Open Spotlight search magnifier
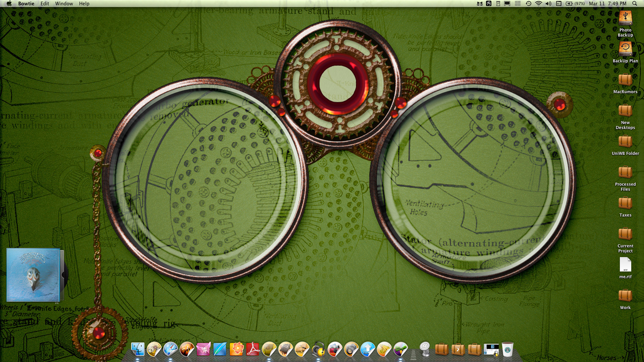This screenshot has height=362, width=644. [x=635, y=4]
